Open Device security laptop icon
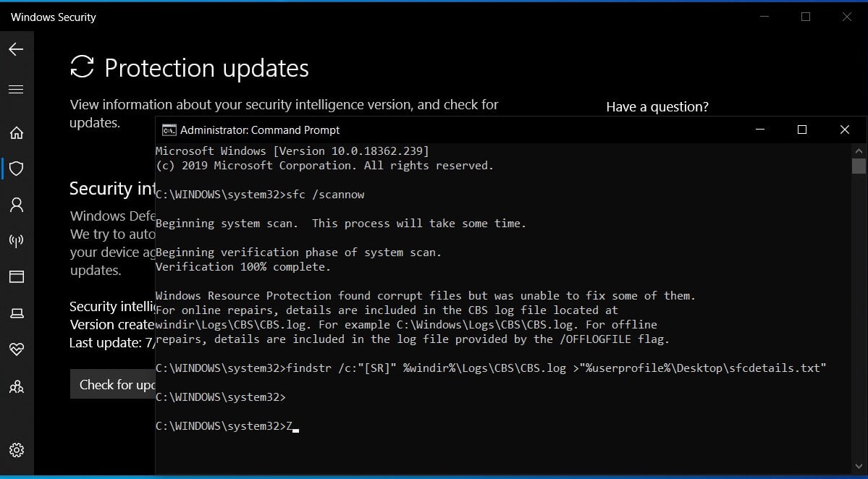868x479 pixels. [x=17, y=313]
